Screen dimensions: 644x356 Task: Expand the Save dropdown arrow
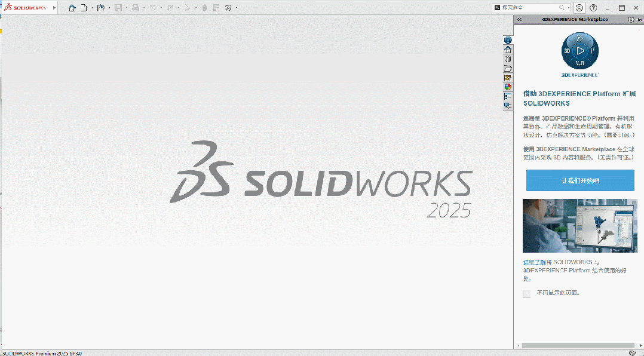(x=127, y=8)
